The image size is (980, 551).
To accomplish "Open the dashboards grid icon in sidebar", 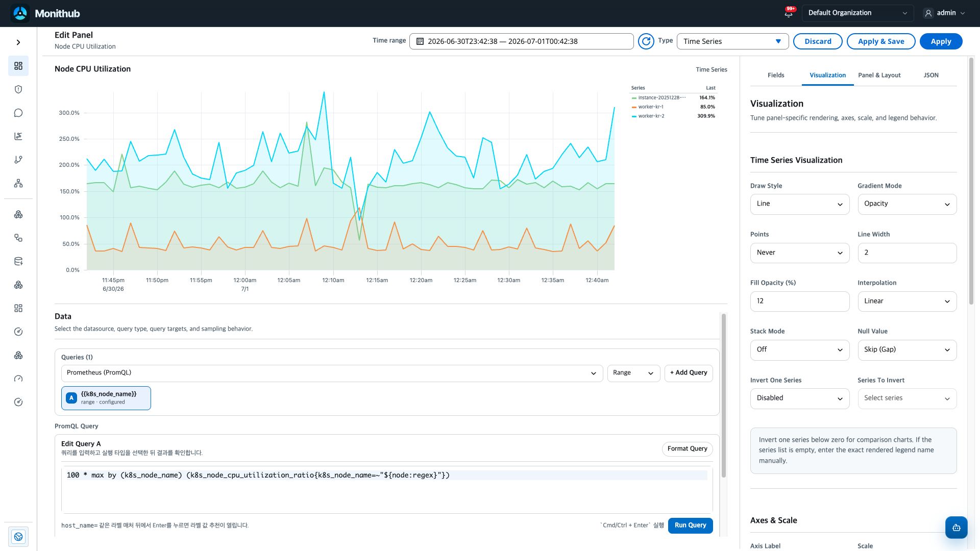I will pyautogui.click(x=18, y=66).
